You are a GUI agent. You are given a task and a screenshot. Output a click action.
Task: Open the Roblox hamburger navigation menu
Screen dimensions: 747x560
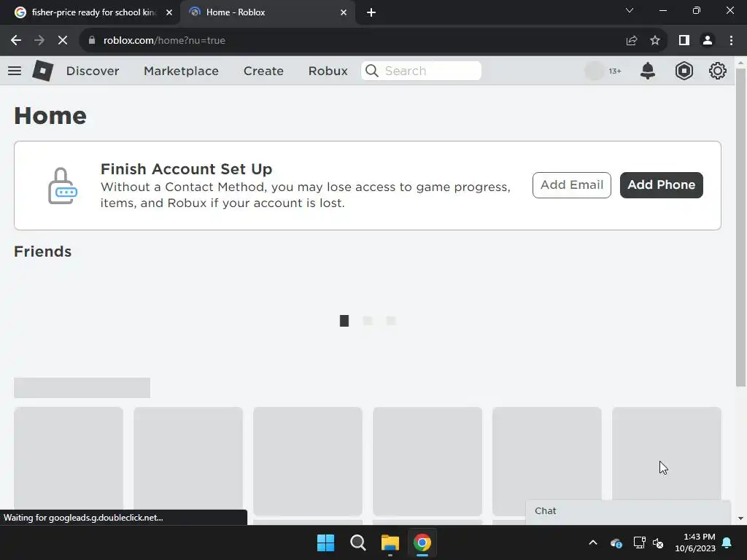(x=15, y=71)
